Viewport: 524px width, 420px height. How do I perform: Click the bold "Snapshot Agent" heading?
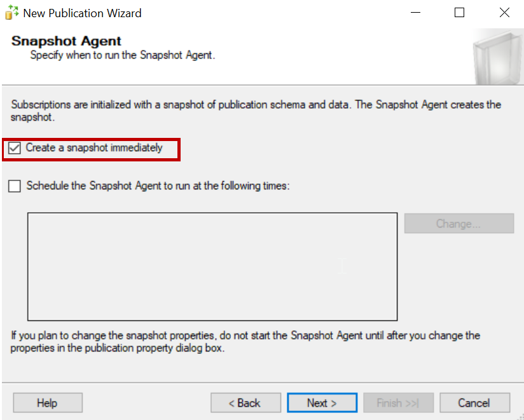click(66, 41)
